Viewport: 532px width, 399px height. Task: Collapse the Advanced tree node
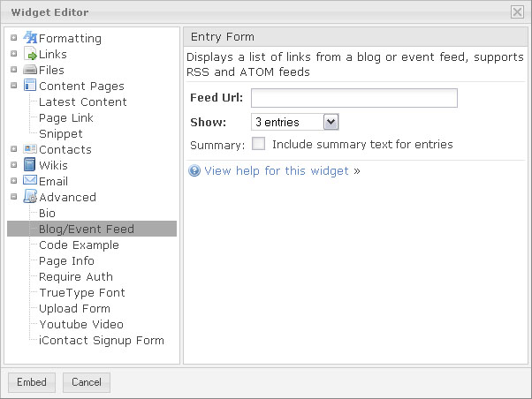point(13,197)
